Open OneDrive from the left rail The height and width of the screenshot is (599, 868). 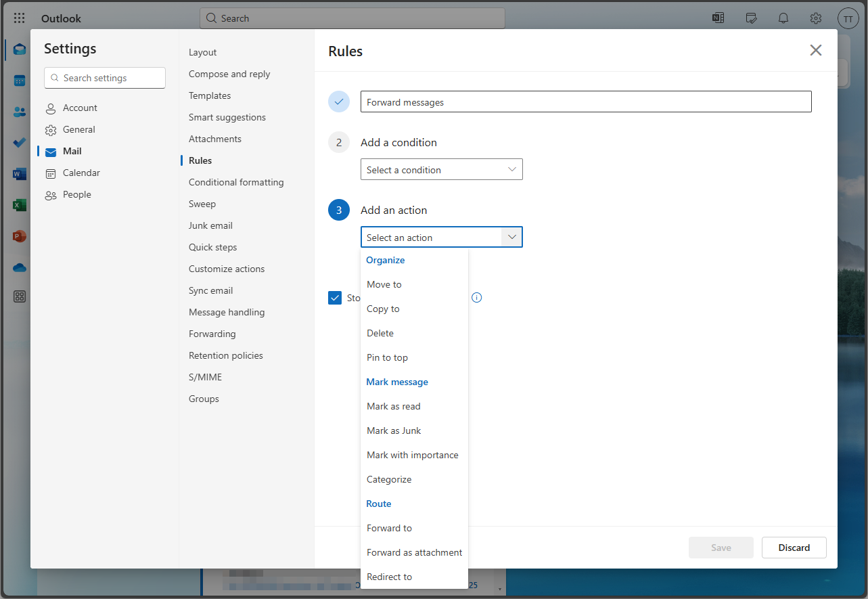pyautogui.click(x=20, y=267)
